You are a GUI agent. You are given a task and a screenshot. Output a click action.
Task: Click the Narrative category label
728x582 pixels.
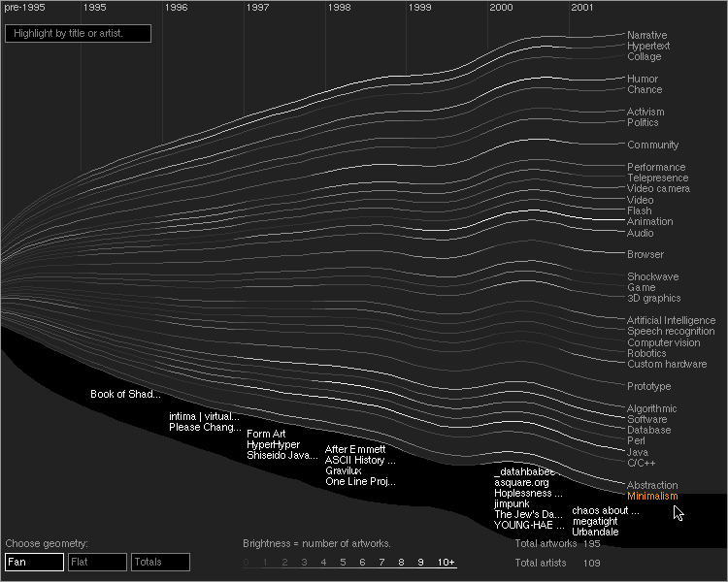(x=646, y=35)
